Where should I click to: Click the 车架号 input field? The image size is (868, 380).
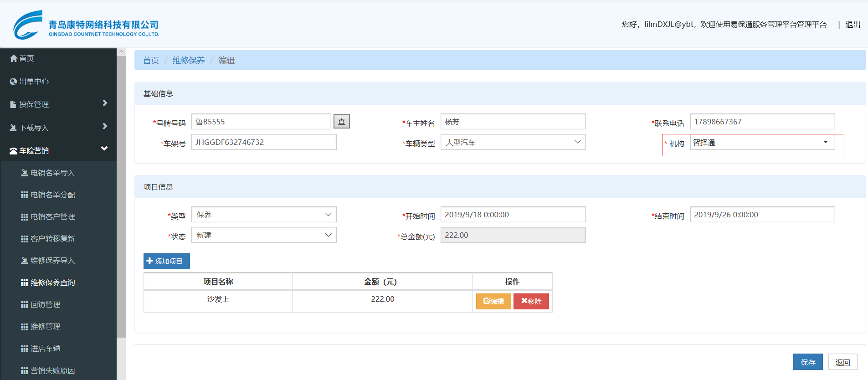[x=264, y=142]
